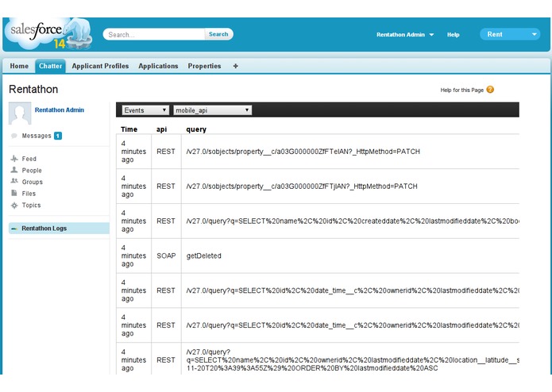Open Feed in the sidebar
Viewport: 552px width, 392px height.
[29, 159]
